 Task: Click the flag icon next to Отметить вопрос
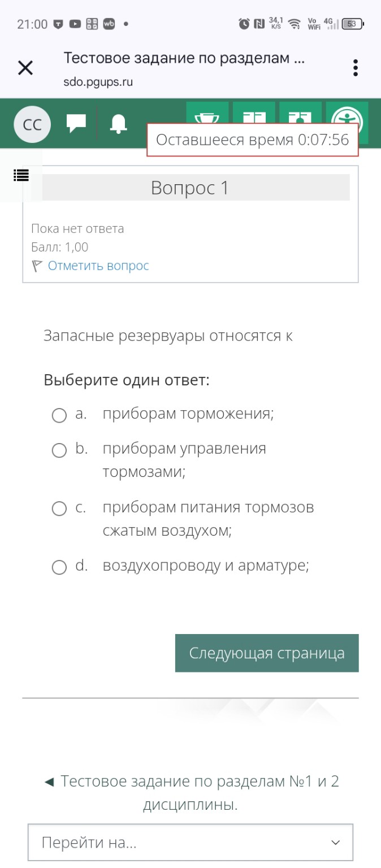(x=36, y=265)
